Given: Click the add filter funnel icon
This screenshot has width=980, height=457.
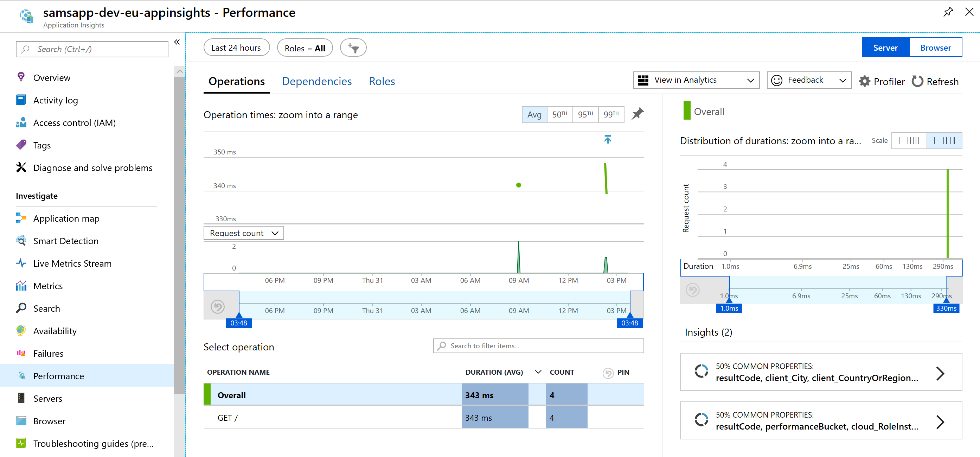Looking at the screenshot, I should pyautogui.click(x=353, y=48).
